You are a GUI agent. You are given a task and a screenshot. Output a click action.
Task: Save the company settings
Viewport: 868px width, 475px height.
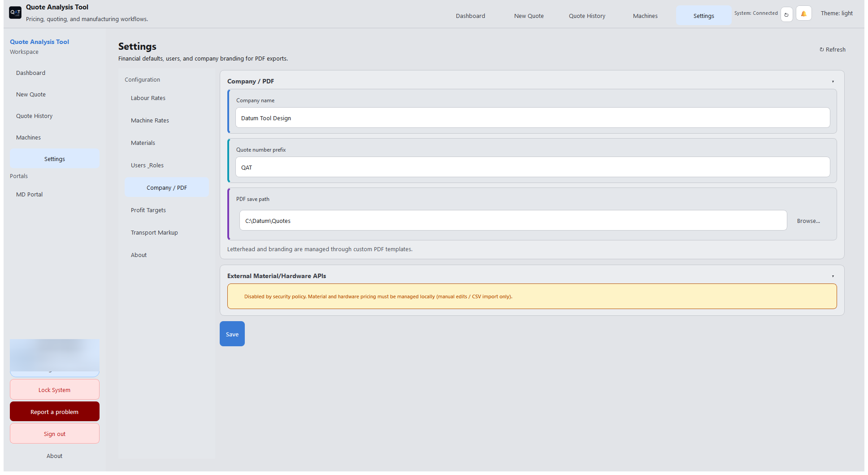tap(232, 334)
